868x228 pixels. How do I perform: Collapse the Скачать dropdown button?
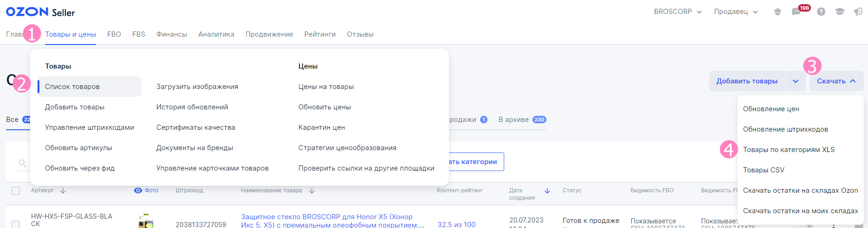[836, 81]
